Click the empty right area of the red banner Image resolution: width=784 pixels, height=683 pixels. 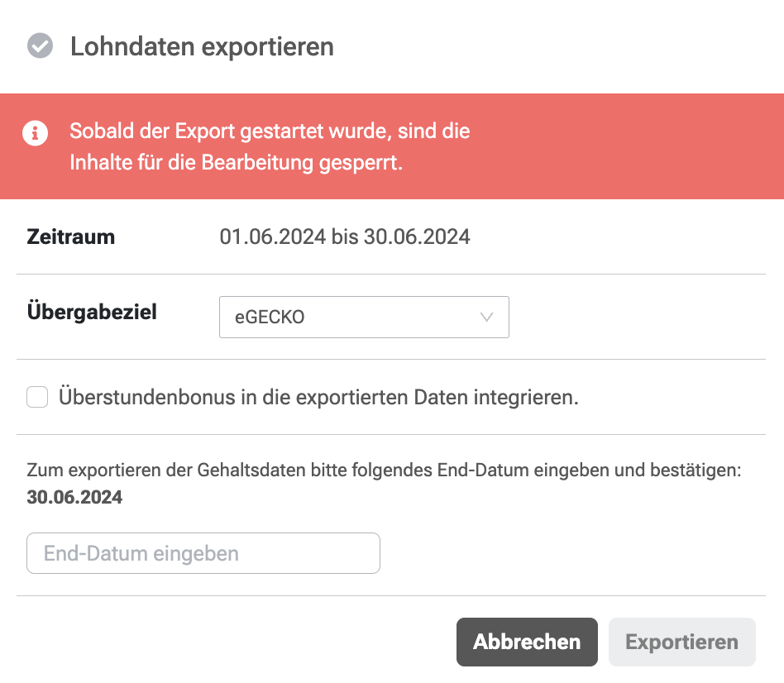pos(625,146)
